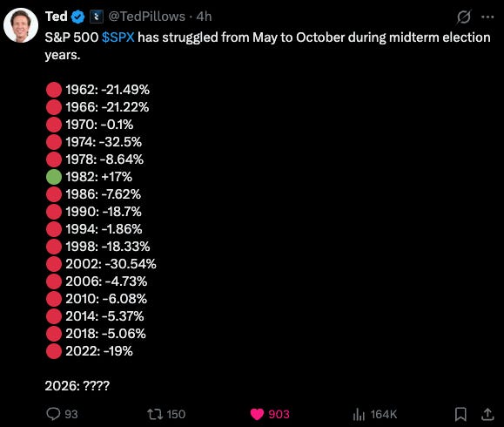Repost this tweet using the retweet icon
The image size is (504, 427).
(155, 414)
